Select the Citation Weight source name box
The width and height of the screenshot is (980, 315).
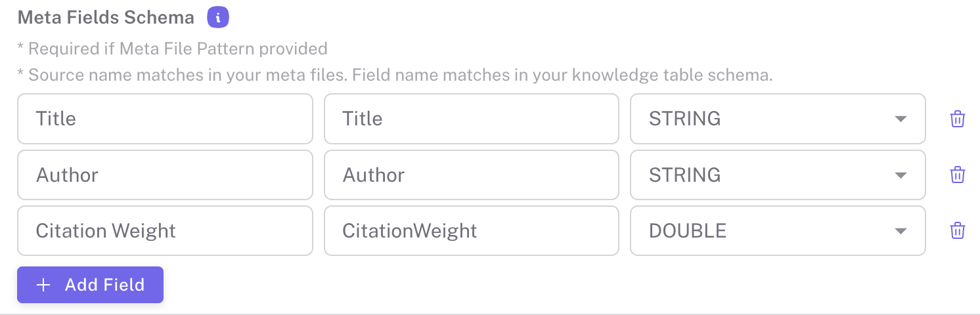pos(165,230)
